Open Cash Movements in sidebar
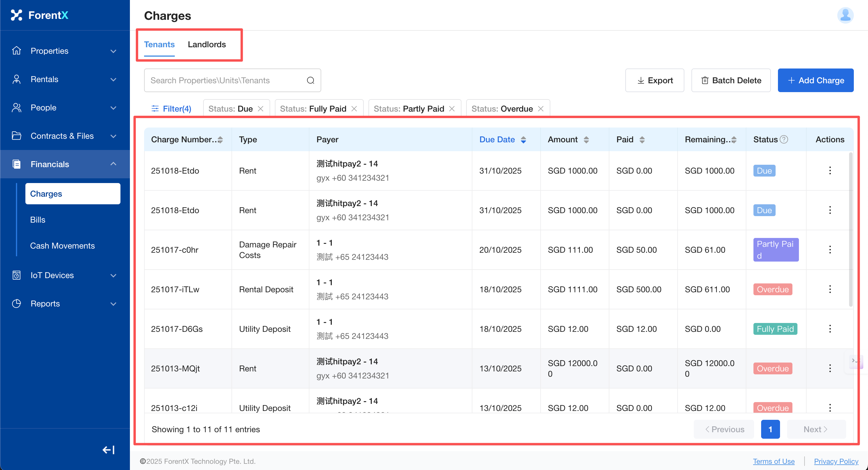This screenshot has width=868, height=470. (62, 246)
